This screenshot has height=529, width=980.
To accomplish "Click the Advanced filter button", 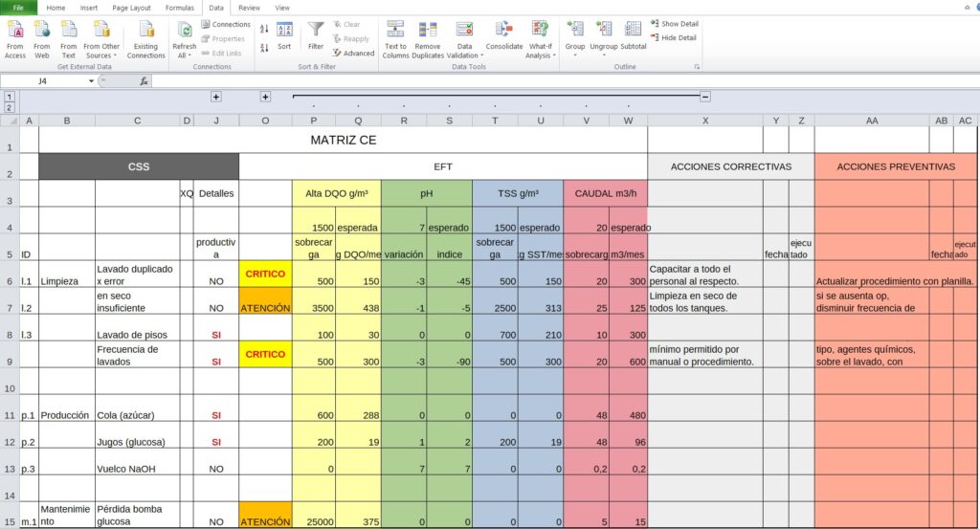I will coord(353,54).
